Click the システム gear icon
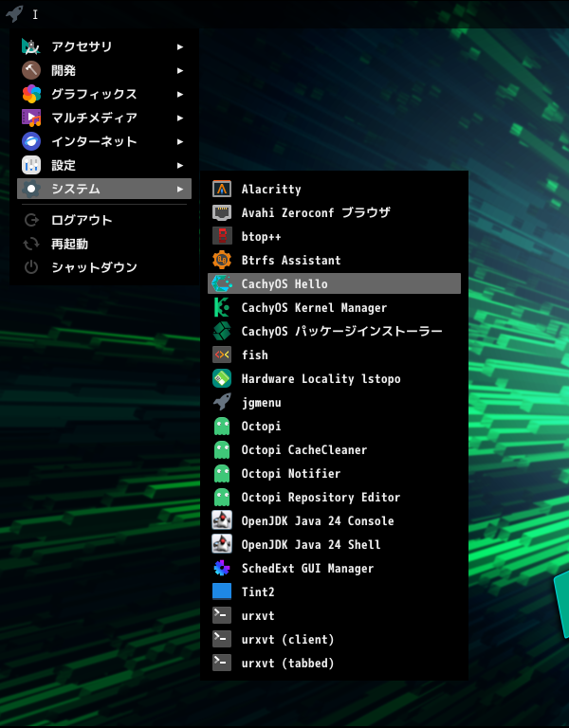 (31, 189)
